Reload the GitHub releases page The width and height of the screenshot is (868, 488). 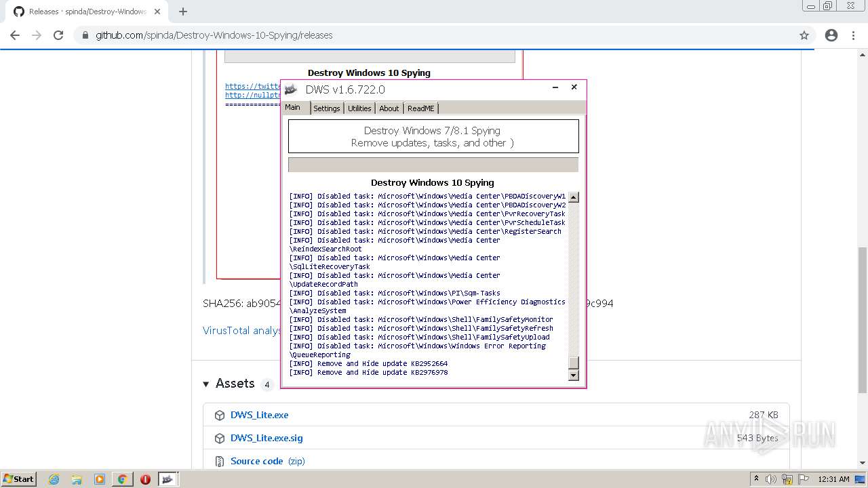58,35
